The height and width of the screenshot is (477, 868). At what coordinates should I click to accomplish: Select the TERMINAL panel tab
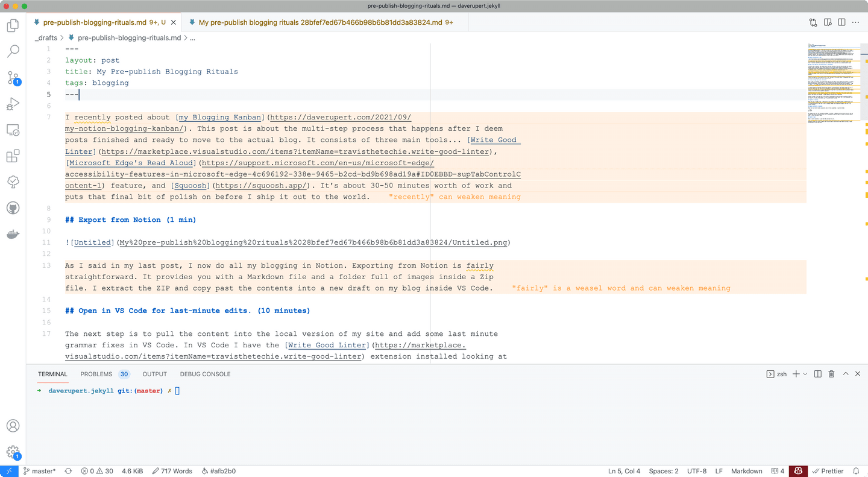53,374
